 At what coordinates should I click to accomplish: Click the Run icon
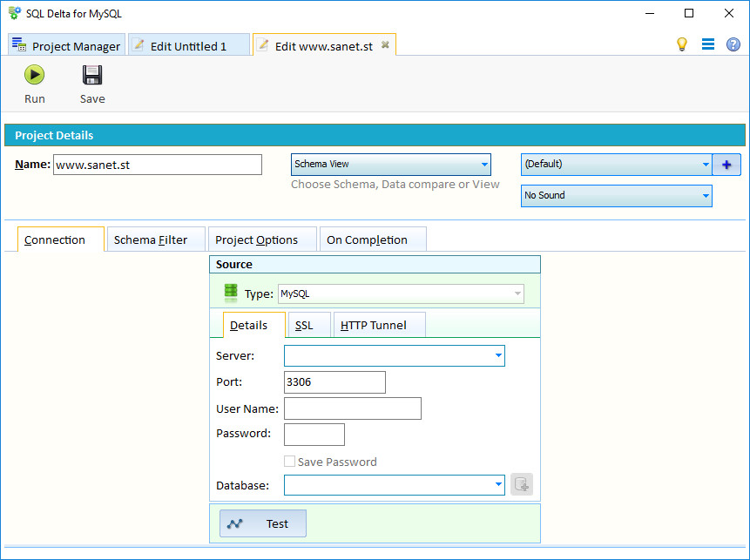pos(34,75)
